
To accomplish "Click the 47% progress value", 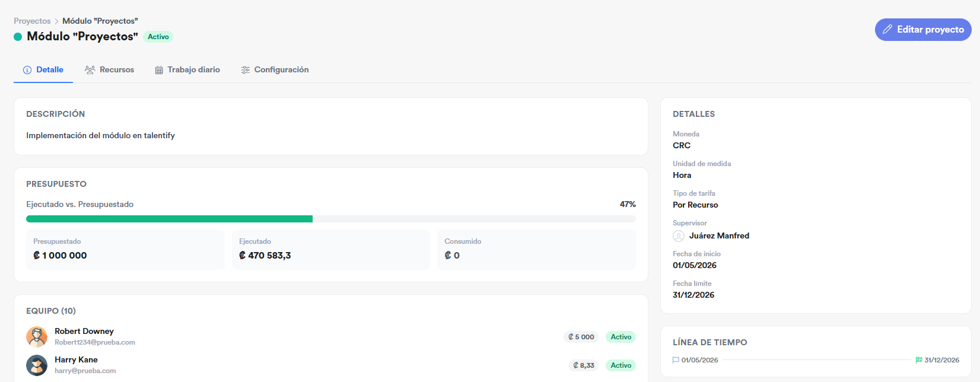I will click(628, 204).
